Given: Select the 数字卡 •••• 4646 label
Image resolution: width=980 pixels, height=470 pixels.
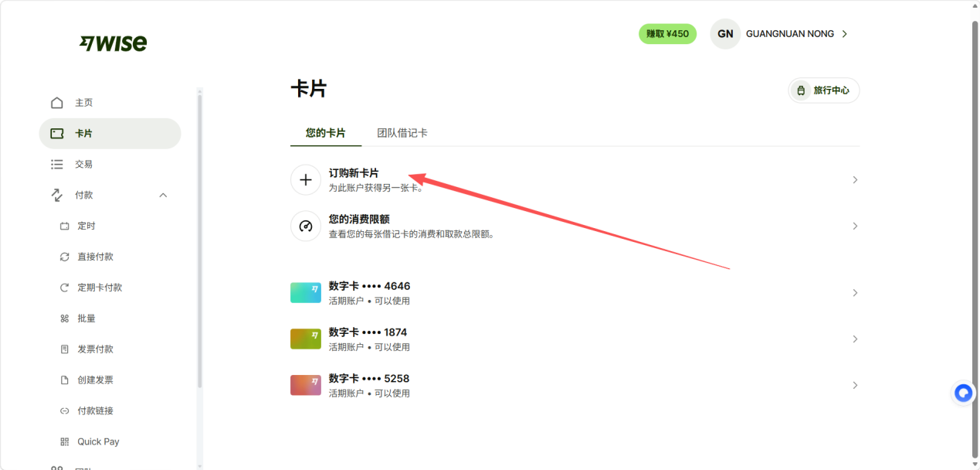Looking at the screenshot, I should tap(369, 286).
